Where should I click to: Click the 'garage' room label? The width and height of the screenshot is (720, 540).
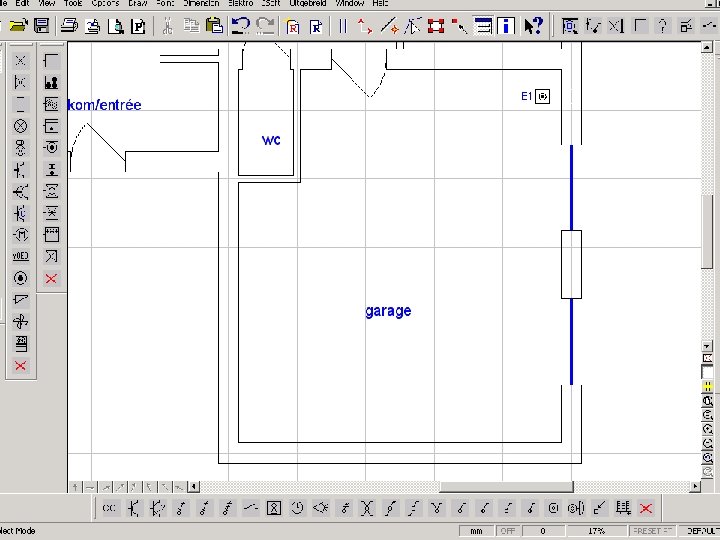point(388,311)
